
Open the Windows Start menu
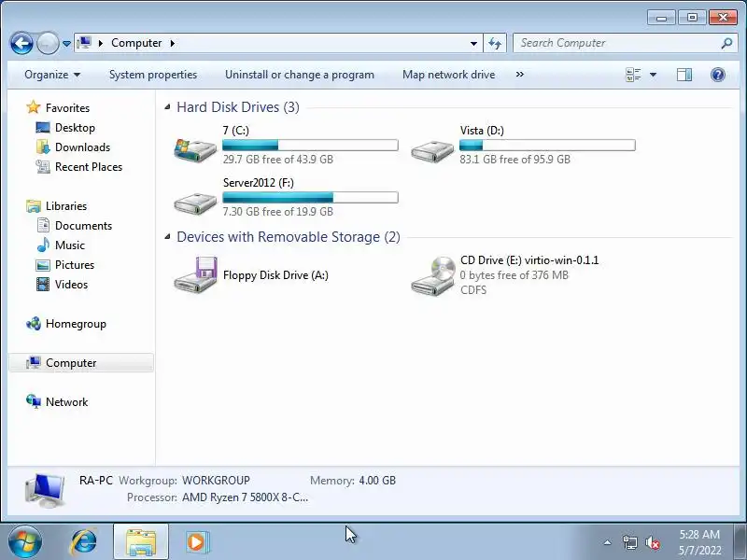[x=25, y=541]
